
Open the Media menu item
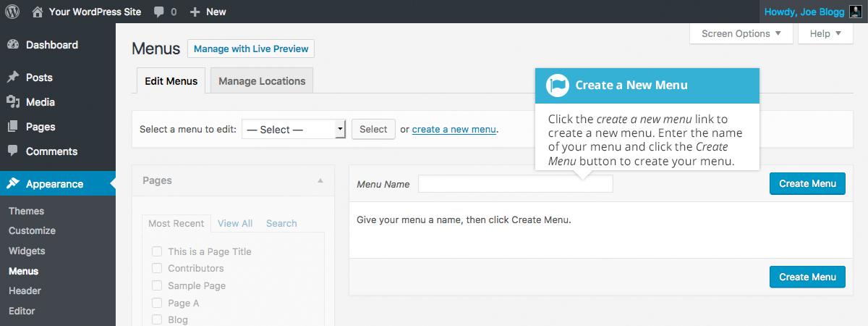point(58,102)
